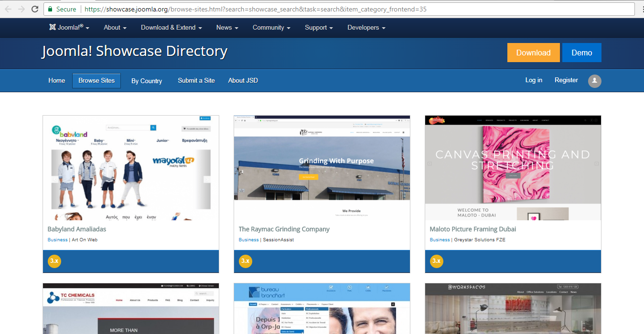Image resolution: width=644 pixels, height=334 pixels.
Task: Click the address bar URL field
Action: pos(339,9)
